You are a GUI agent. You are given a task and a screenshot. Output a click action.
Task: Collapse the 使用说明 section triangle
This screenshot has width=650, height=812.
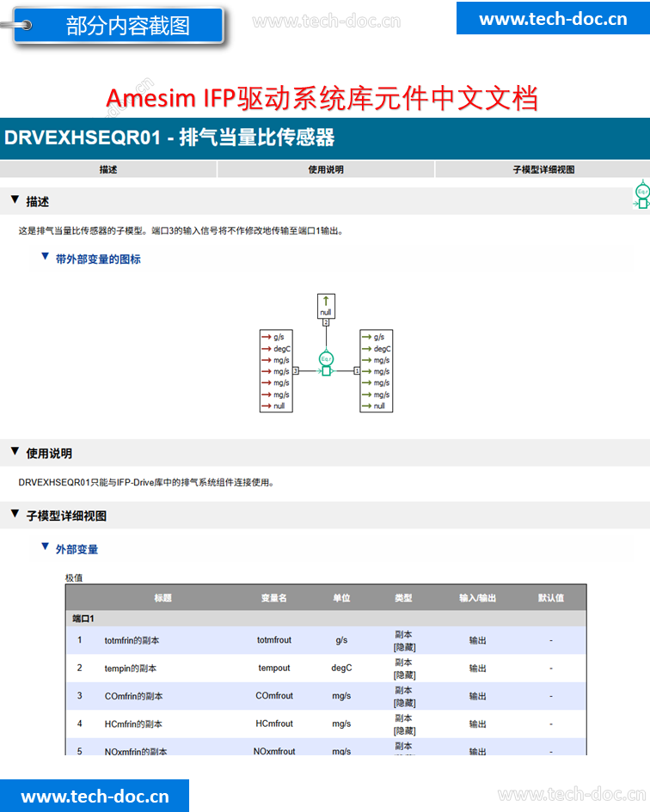click(x=15, y=452)
